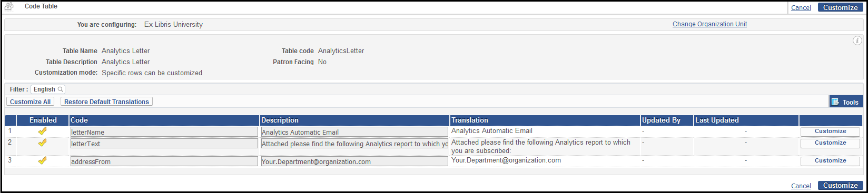Image resolution: width=868 pixels, height=193 pixels.
Task: Open the English language filter dropdown
Action: point(48,89)
